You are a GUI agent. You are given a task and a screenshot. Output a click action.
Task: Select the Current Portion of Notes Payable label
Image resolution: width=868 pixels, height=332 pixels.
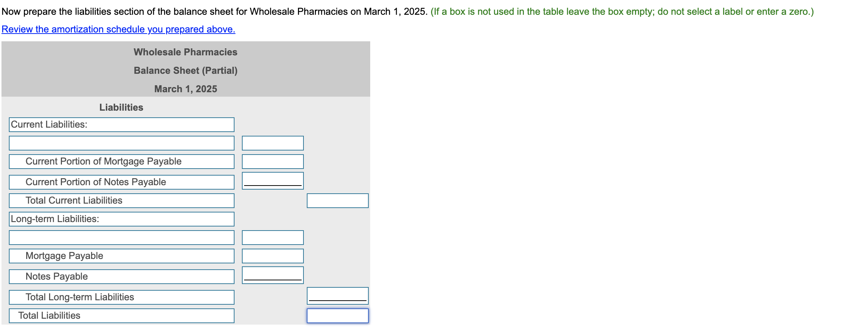coord(122,182)
